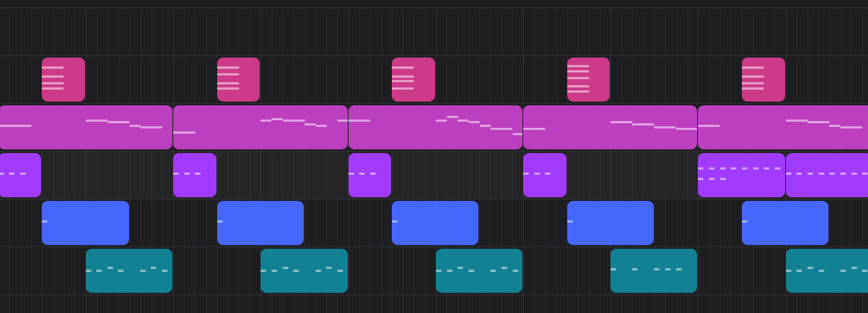
Task: Select the first long magenta melody clip
Action: click(86, 128)
